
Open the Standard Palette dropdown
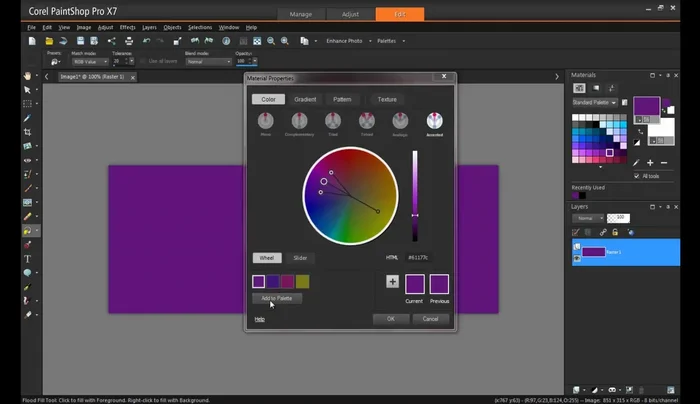click(596, 102)
